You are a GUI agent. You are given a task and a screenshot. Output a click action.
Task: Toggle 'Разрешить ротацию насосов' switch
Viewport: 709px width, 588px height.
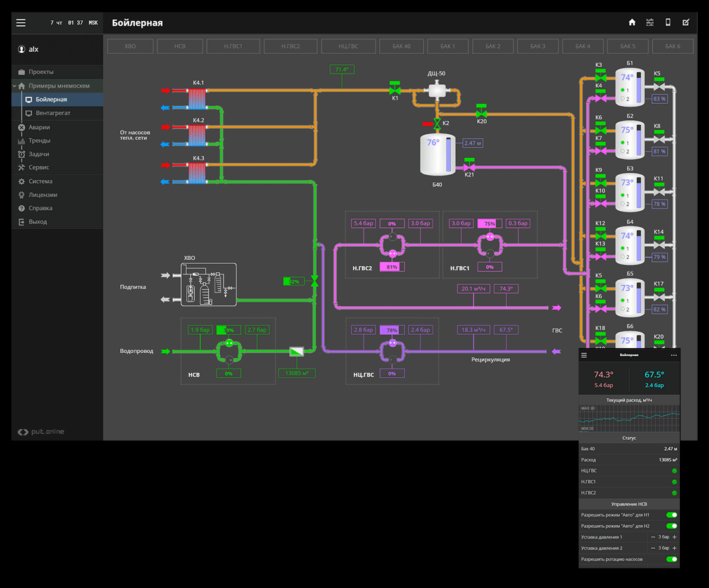(x=672, y=559)
